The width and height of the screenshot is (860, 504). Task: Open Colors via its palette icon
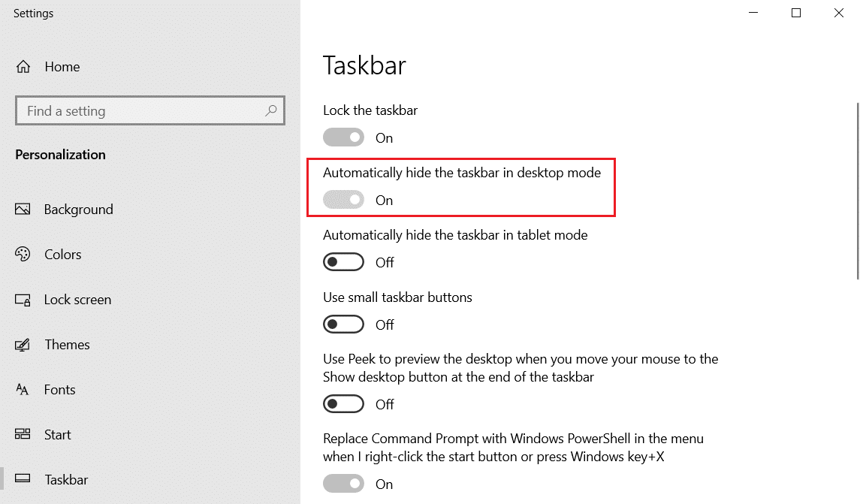pyautogui.click(x=23, y=255)
